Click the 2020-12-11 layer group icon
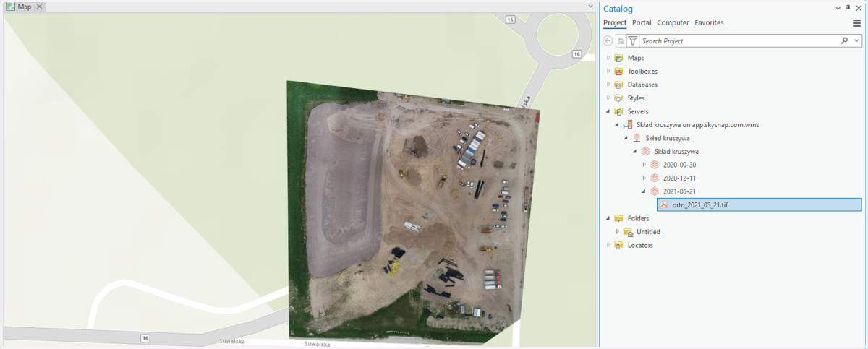Screen dimensions: 868x349 [654, 178]
